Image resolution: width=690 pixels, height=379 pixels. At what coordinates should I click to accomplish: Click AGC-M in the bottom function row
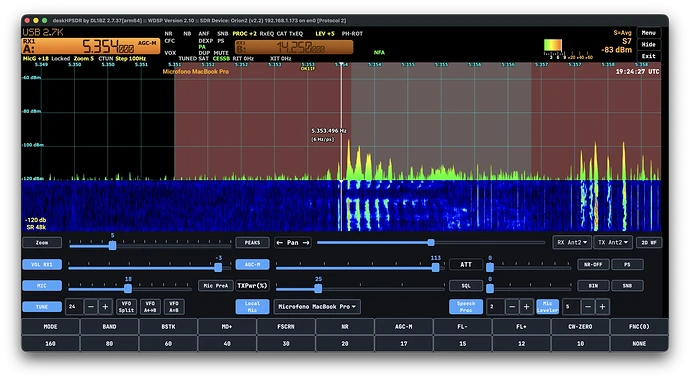[404, 327]
